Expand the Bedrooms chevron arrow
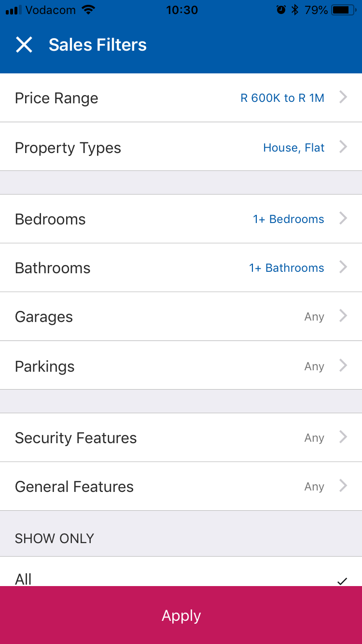The width and height of the screenshot is (362, 644). pos(343,219)
